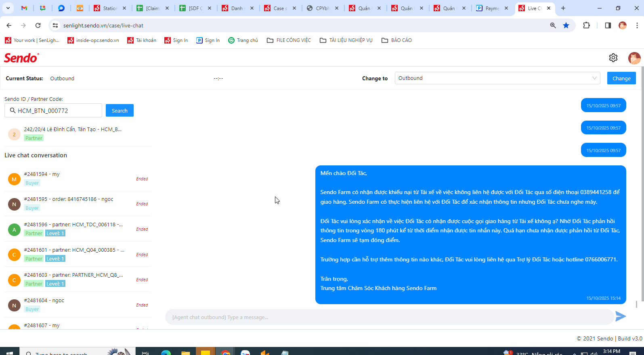The image size is (644, 355).
Task: Open the Tài khoản bookmark
Action: (142, 40)
